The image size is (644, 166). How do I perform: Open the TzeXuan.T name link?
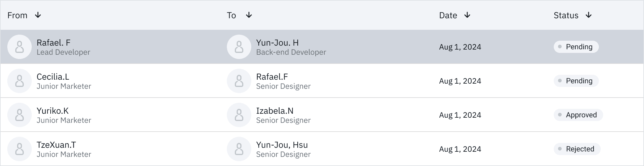tap(56, 145)
